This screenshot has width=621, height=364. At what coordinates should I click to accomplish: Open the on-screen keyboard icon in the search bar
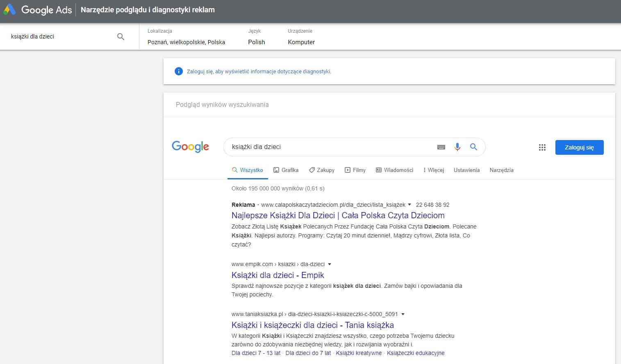pyautogui.click(x=441, y=147)
